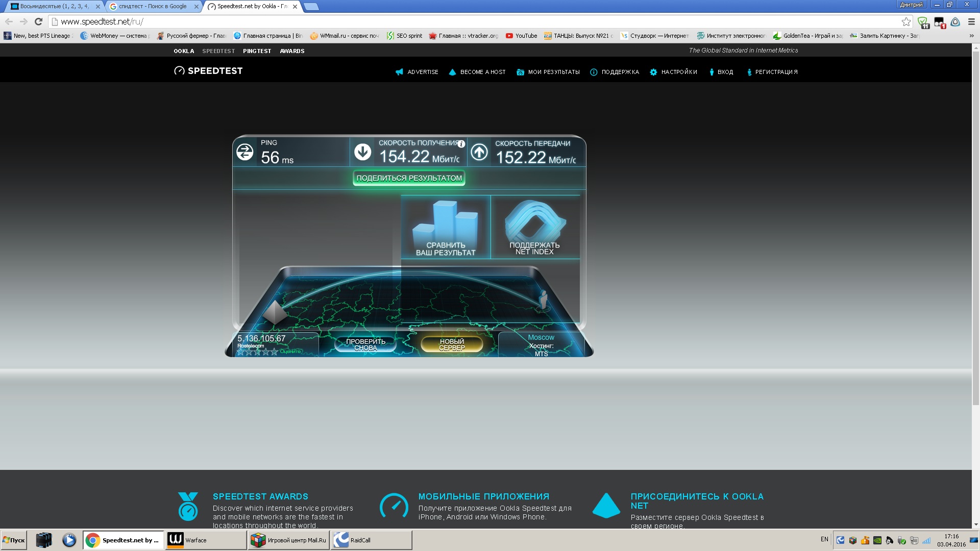Open AWARDS top navigation link

click(292, 51)
